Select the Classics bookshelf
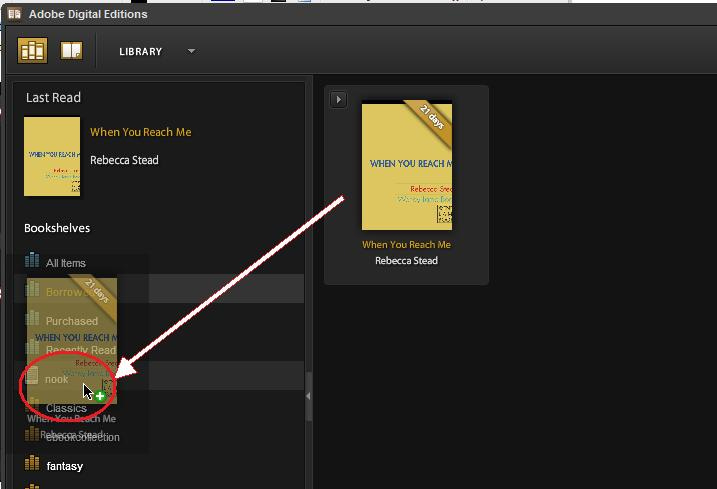Screen dimensions: 717x489 point(66,408)
